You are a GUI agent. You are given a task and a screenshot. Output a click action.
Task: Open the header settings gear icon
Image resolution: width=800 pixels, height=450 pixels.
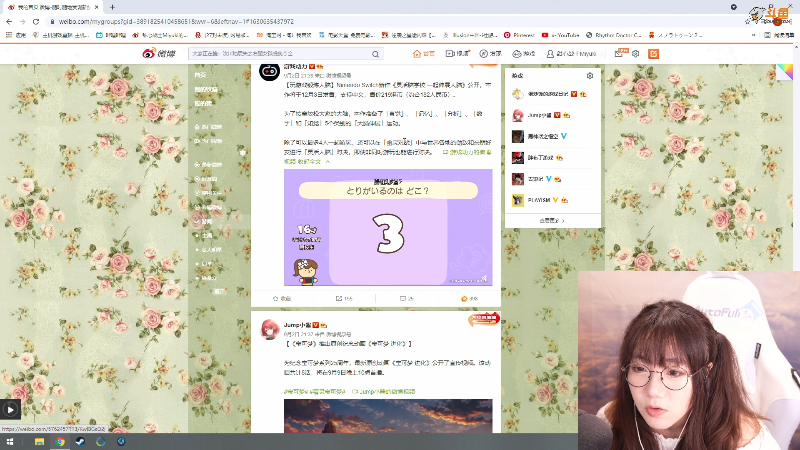pyautogui.click(x=635, y=54)
